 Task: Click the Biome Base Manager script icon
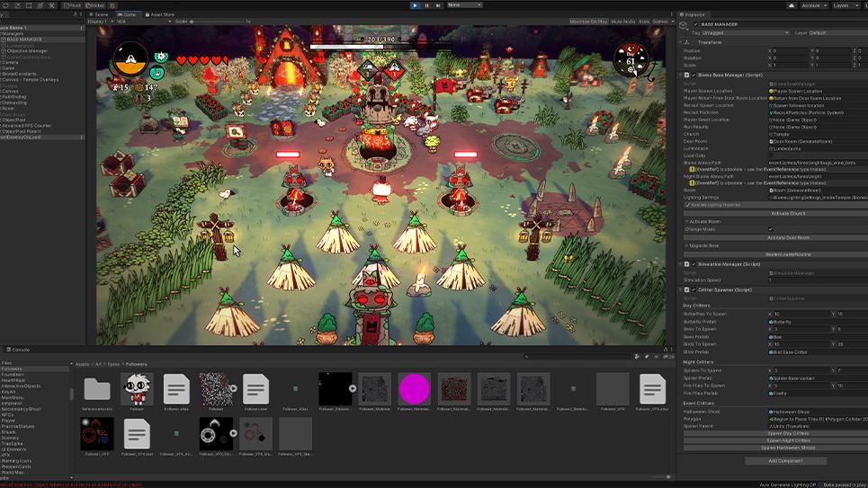pyautogui.click(x=687, y=75)
